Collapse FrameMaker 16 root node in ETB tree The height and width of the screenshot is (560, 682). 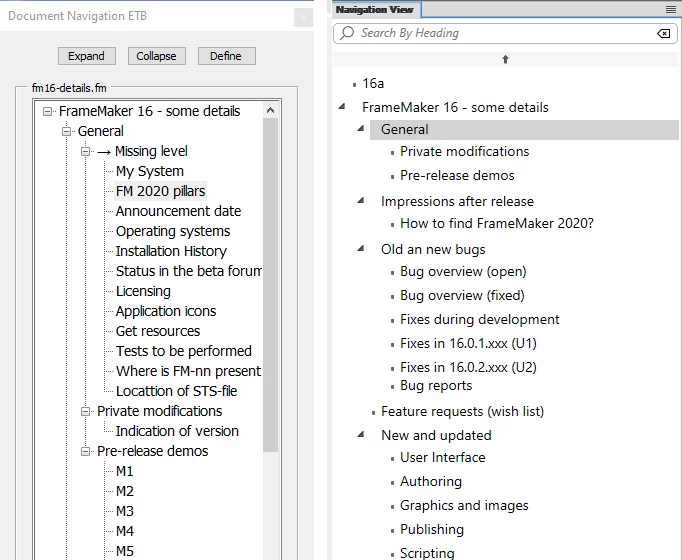[x=47, y=112]
